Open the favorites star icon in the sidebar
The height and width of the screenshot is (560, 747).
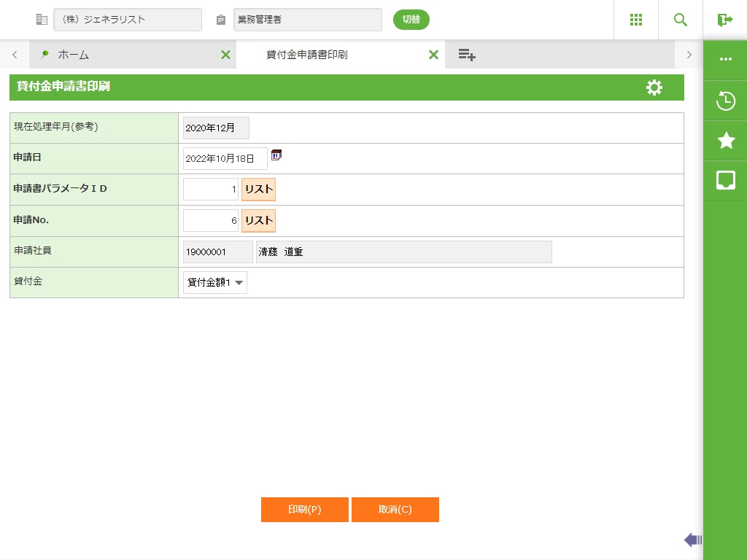point(725,141)
